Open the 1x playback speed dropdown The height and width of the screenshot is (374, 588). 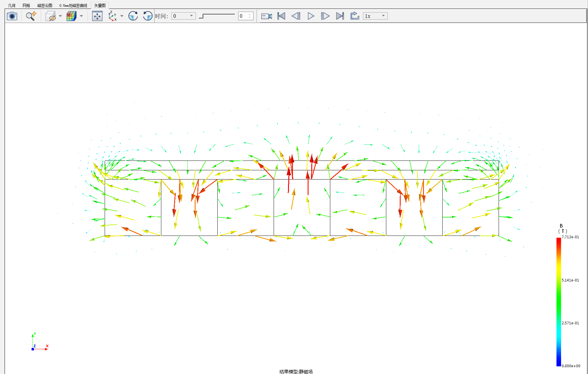click(375, 16)
